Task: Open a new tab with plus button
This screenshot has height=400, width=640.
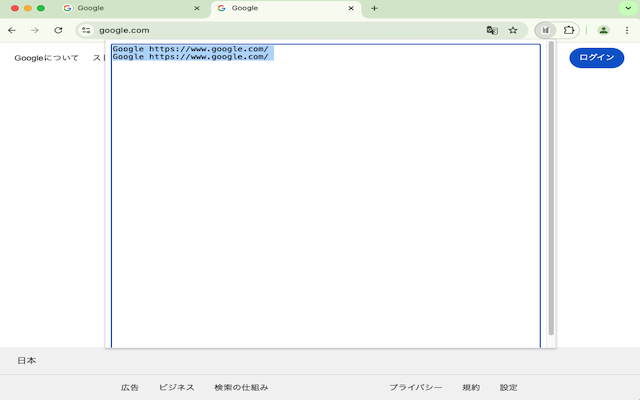Action: tap(374, 8)
